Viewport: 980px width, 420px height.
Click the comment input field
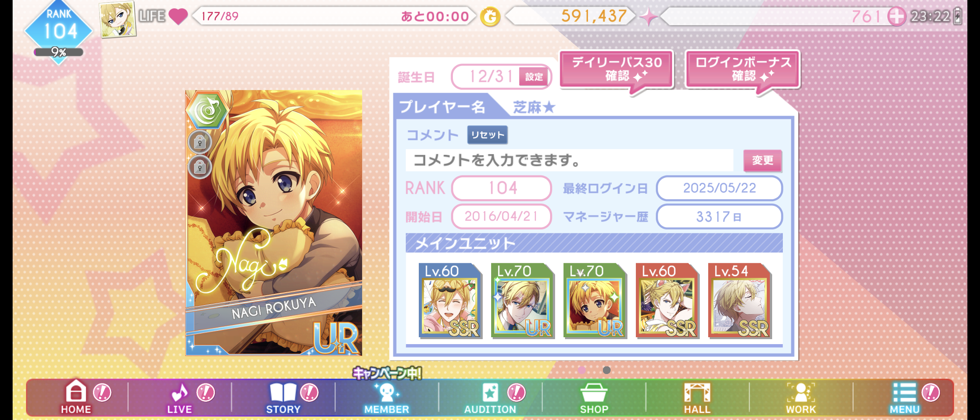(x=569, y=160)
